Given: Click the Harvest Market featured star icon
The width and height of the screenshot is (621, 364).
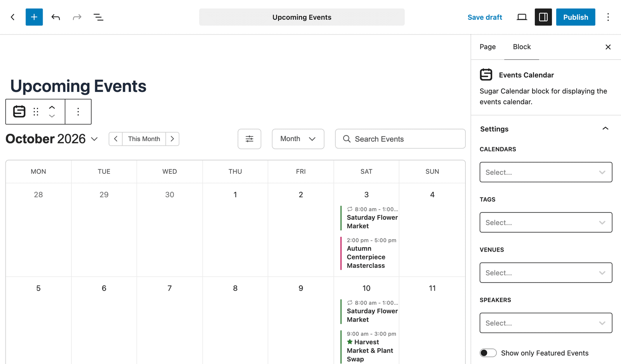Looking at the screenshot, I should [x=350, y=342].
